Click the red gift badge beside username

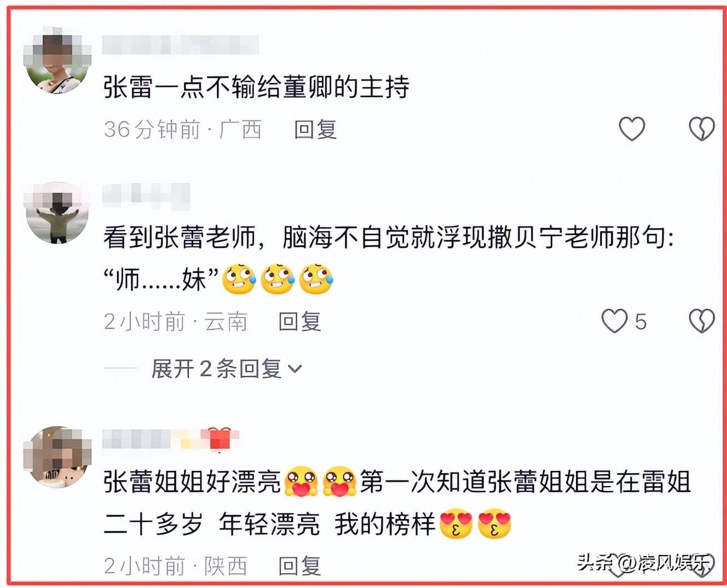click(220, 439)
